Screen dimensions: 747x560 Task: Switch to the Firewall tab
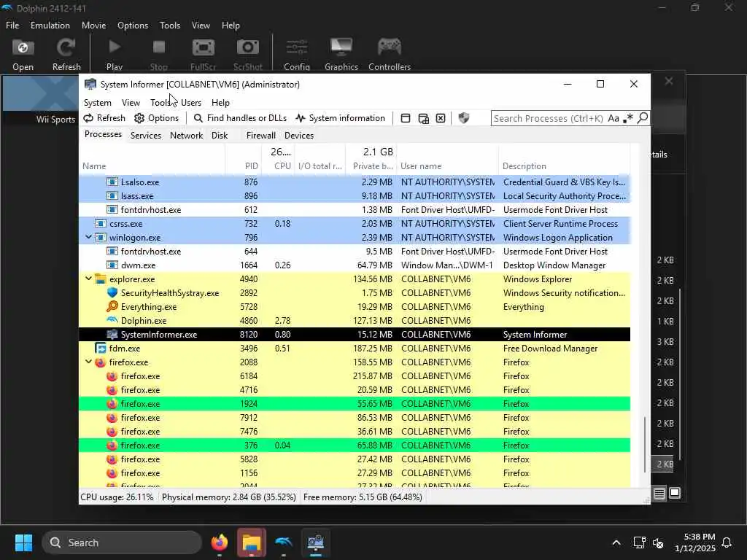coord(260,135)
